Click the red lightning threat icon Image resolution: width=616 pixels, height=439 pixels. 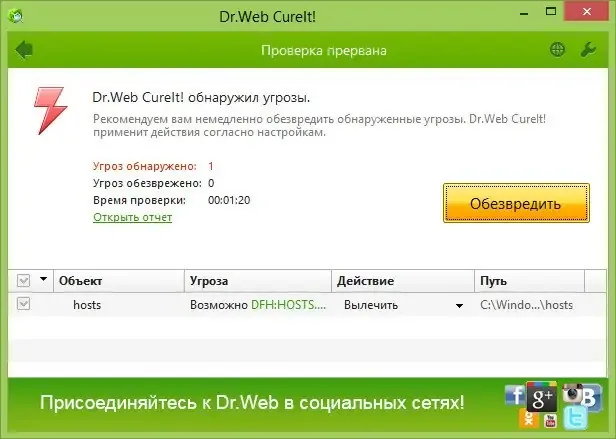(50, 110)
